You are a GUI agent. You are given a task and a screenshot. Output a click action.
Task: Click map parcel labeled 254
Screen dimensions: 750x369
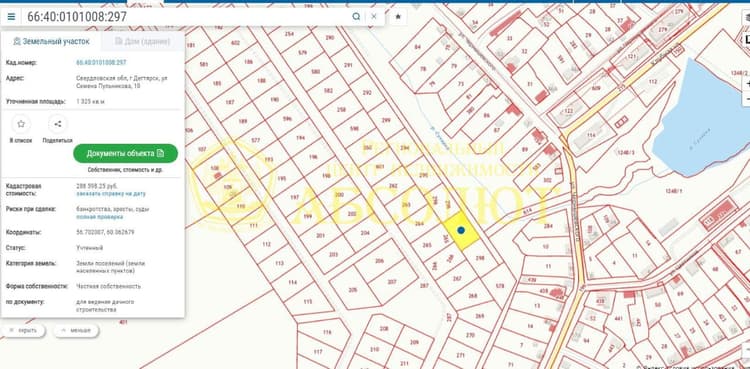(289, 34)
